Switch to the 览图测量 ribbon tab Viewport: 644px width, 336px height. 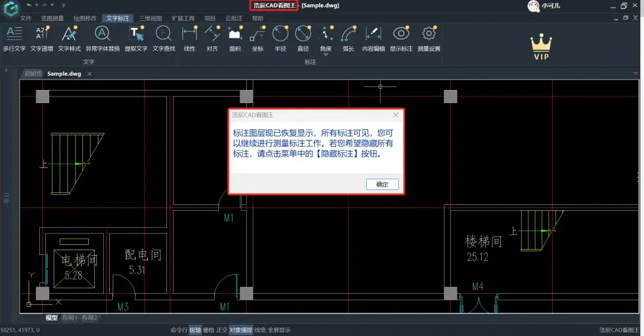coord(52,18)
